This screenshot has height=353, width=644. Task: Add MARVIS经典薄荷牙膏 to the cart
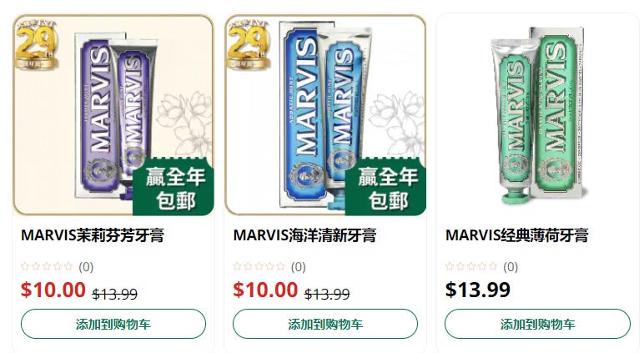point(537,324)
